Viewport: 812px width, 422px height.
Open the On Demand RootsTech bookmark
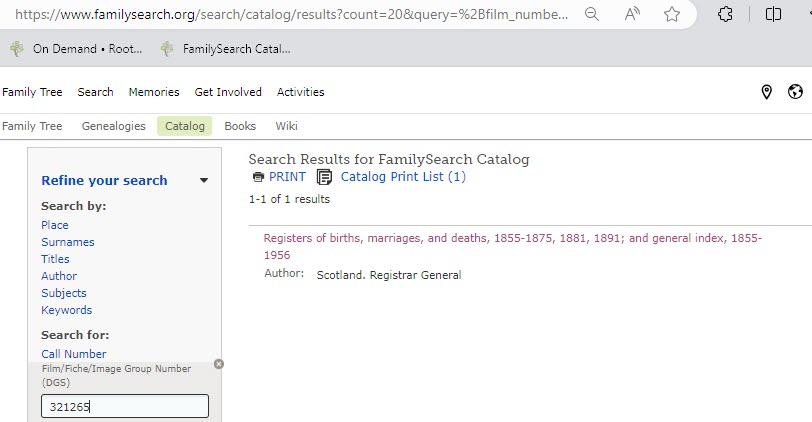coord(76,49)
